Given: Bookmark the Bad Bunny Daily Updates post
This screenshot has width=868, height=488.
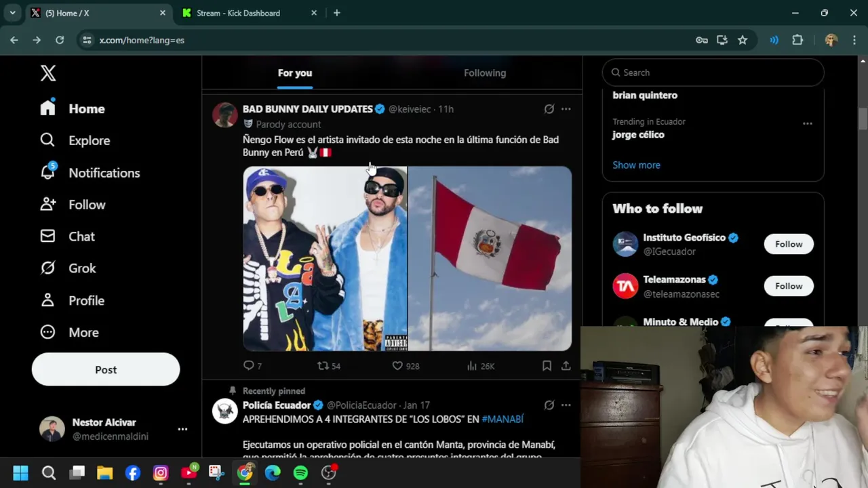Looking at the screenshot, I should pos(547,366).
